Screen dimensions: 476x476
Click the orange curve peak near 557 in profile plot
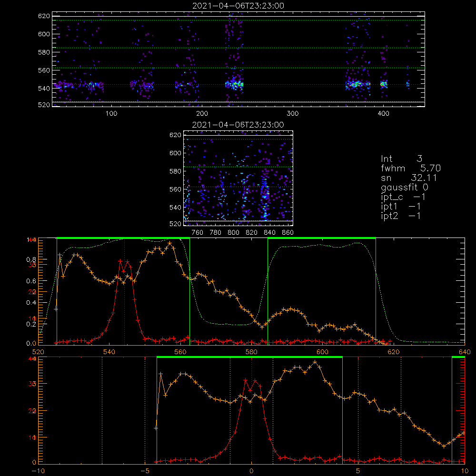point(170,243)
